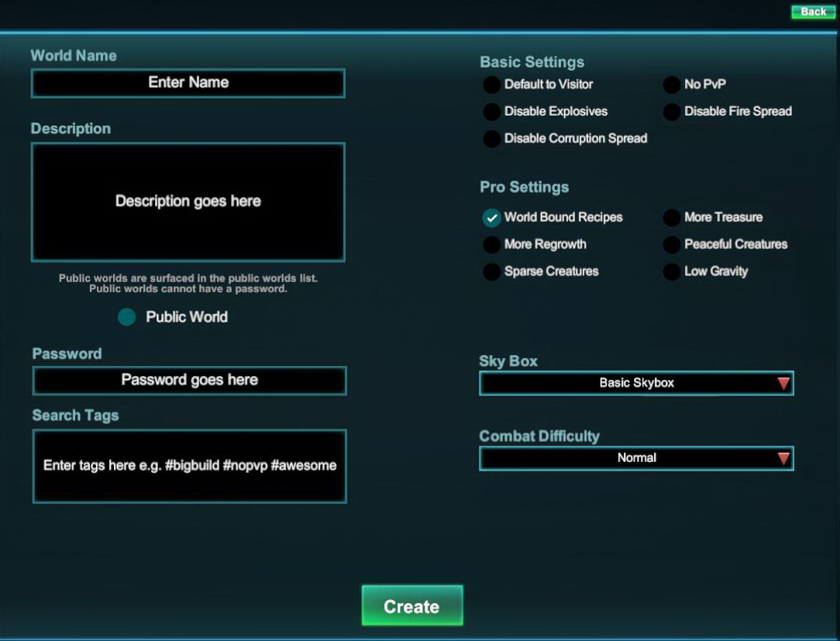Click the Pro Settings heading
Viewport: 840px width, 641px height.
coord(524,187)
